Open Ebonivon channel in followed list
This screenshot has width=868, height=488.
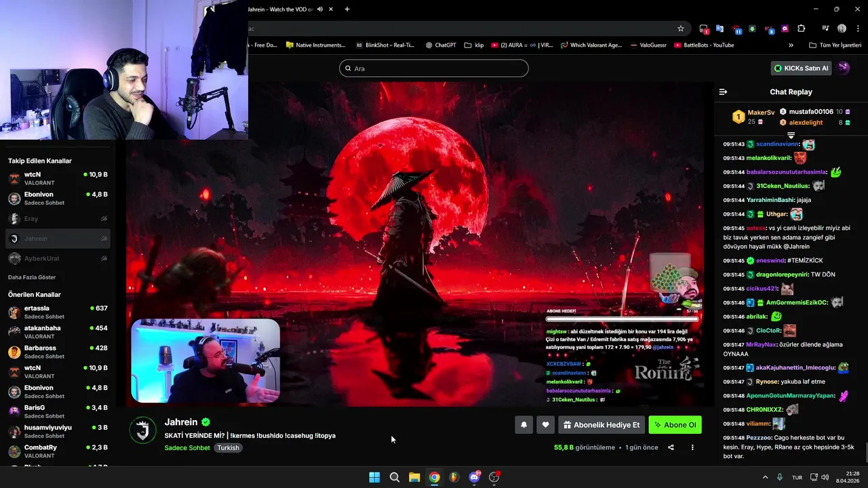tap(58, 198)
